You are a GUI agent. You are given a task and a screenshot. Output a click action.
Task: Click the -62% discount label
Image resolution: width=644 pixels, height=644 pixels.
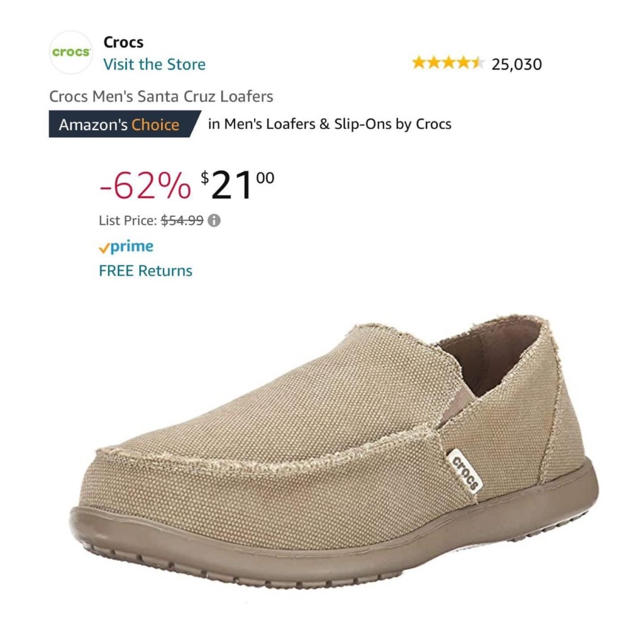145,186
